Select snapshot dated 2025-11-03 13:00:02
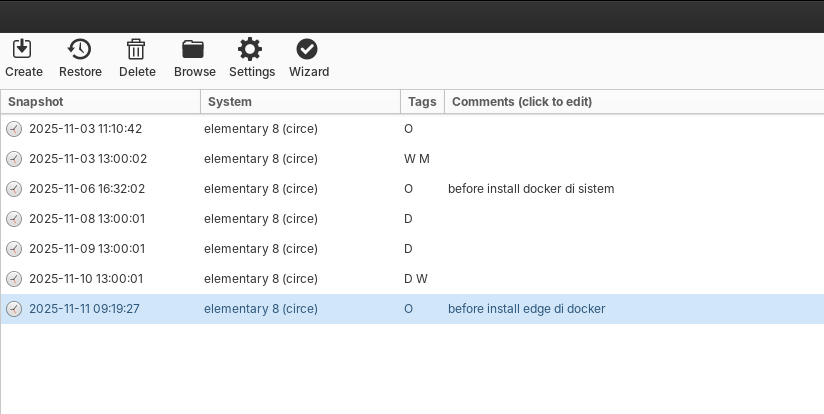 pyautogui.click(x=88, y=159)
